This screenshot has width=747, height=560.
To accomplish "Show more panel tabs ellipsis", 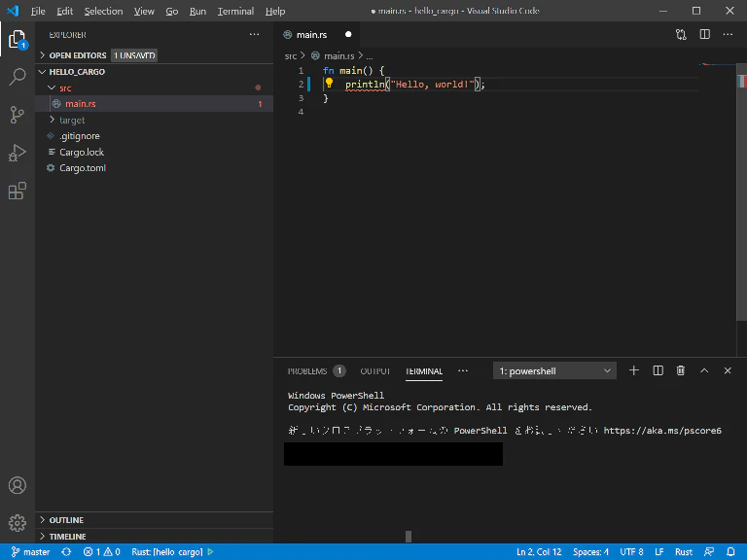I will point(463,371).
